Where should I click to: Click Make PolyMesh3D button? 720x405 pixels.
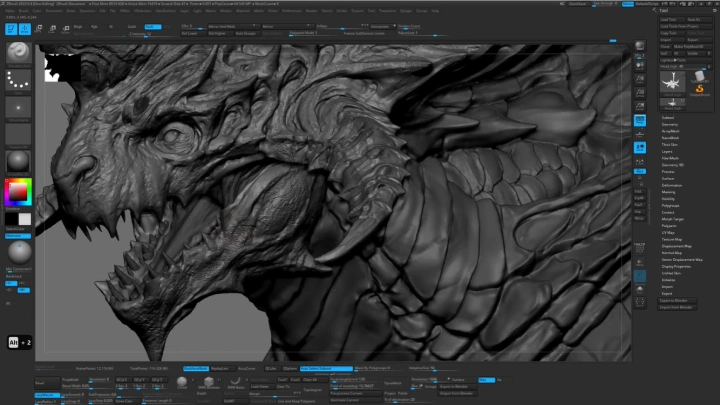tap(692, 46)
